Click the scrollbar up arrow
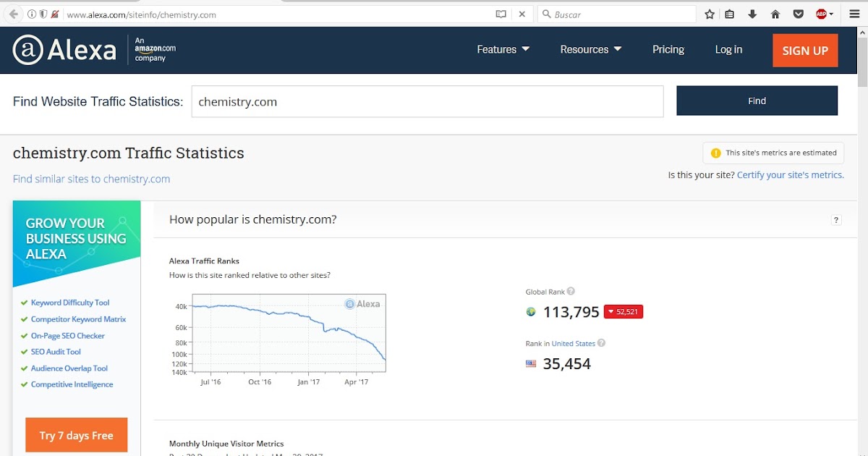Screen dimensions: 868x456 coord(861,32)
